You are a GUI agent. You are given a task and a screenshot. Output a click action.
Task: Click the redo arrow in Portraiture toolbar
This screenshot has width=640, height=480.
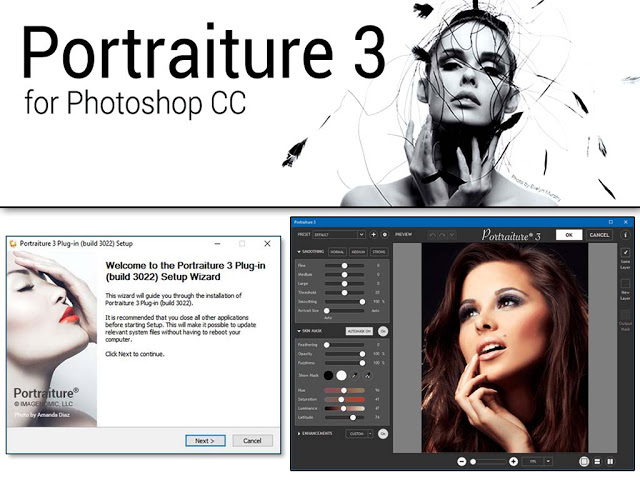(x=442, y=235)
